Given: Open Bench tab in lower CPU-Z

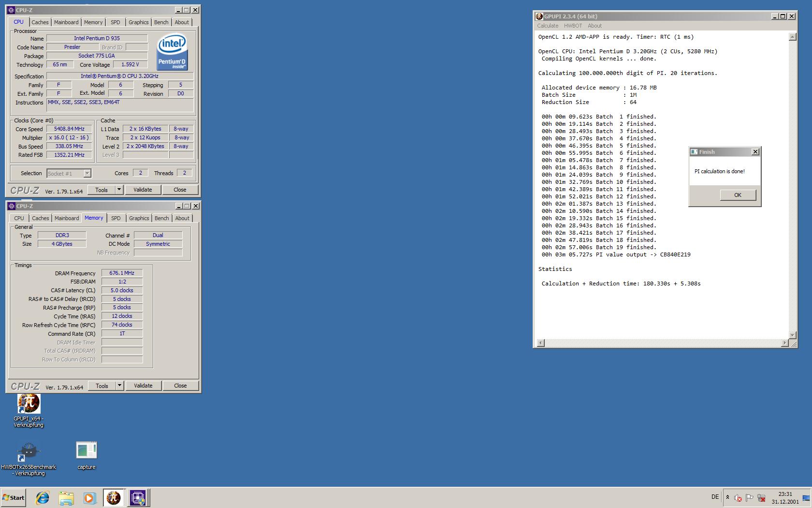Looking at the screenshot, I should point(161,218).
